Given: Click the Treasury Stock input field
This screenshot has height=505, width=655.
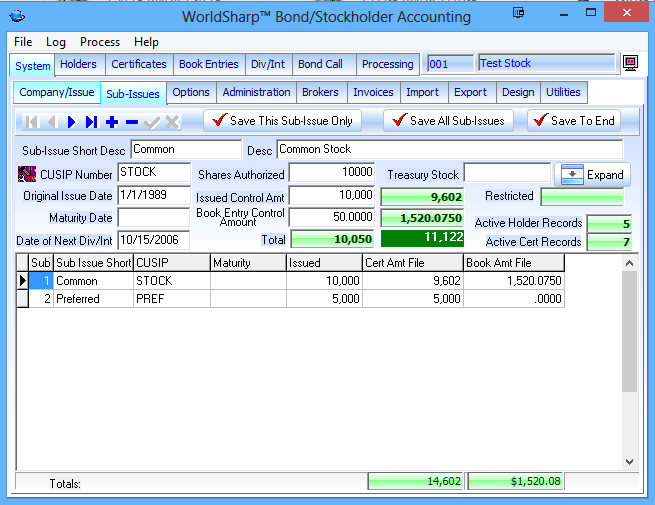Looking at the screenshot, I should coord(506,174).
